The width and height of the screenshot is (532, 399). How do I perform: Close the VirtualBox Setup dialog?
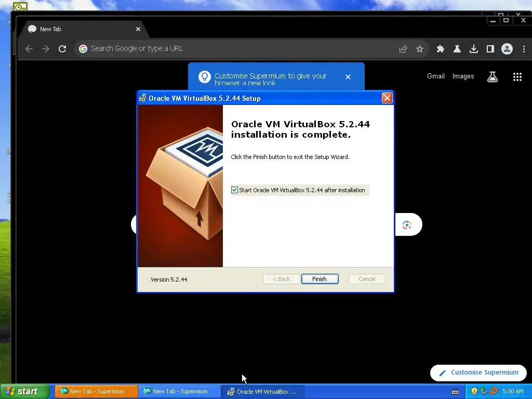tap(387, 98)
